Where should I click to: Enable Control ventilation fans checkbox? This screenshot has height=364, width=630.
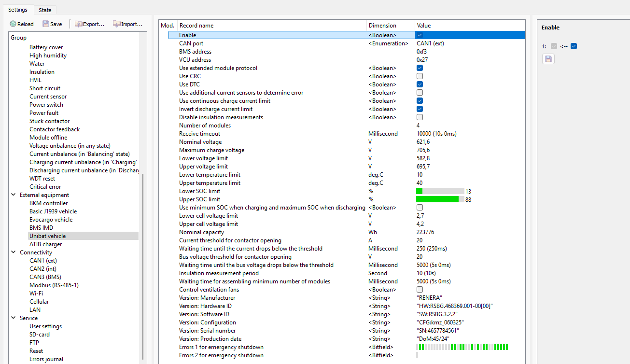[420, 290]
